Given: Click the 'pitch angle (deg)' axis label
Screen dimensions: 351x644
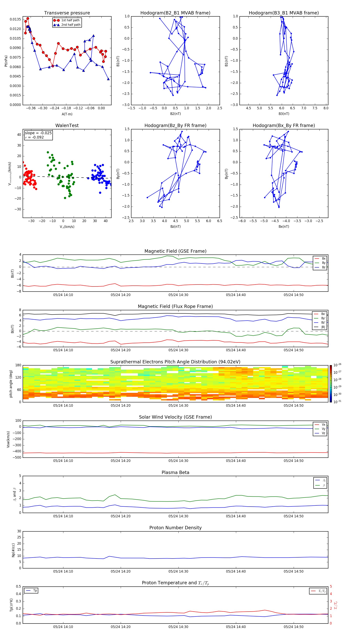Looking at the screenshot, I should [11, 384].
